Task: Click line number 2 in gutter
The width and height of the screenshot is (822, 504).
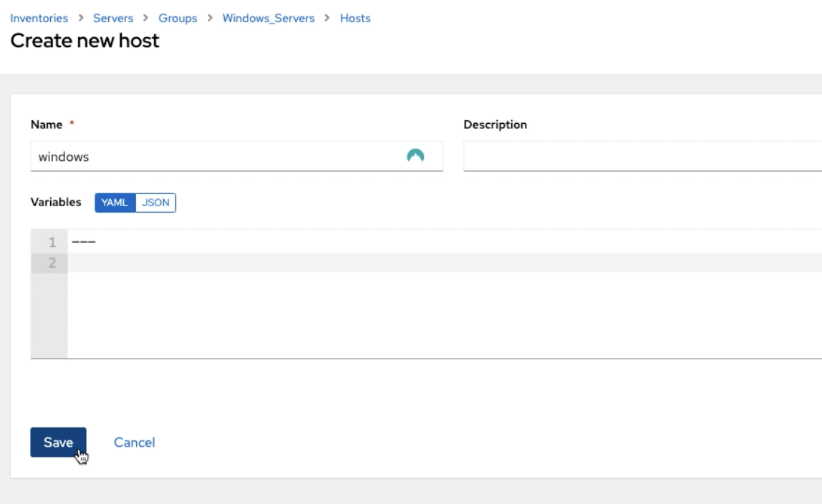Action: (x=52, y=263)
